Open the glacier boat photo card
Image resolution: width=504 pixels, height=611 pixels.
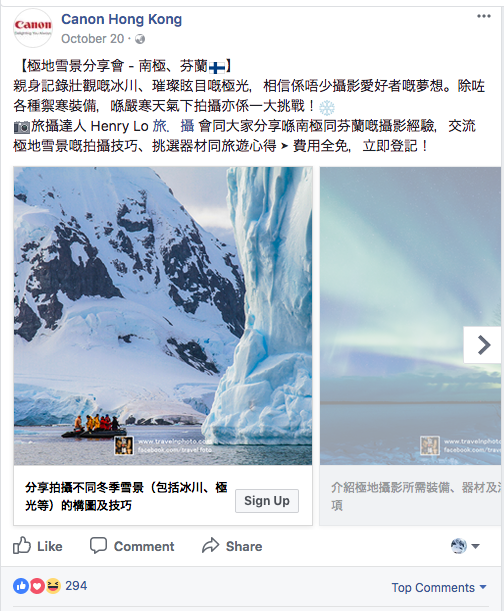point(163,316)
